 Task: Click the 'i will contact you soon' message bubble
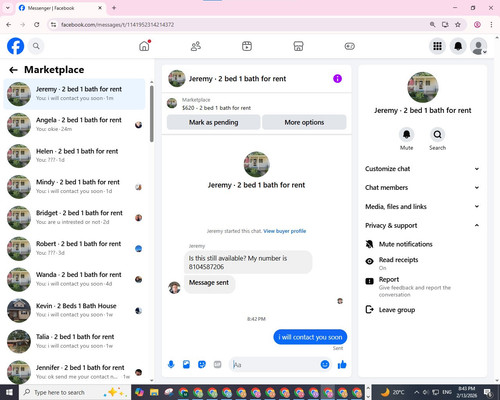[310, 337]
